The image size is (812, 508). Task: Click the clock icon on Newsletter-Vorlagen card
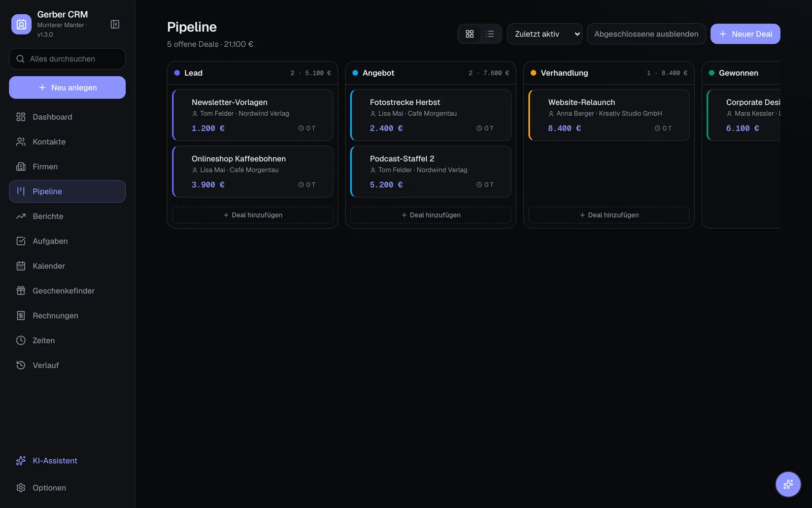pyautogui.click(x=301, y=129)
